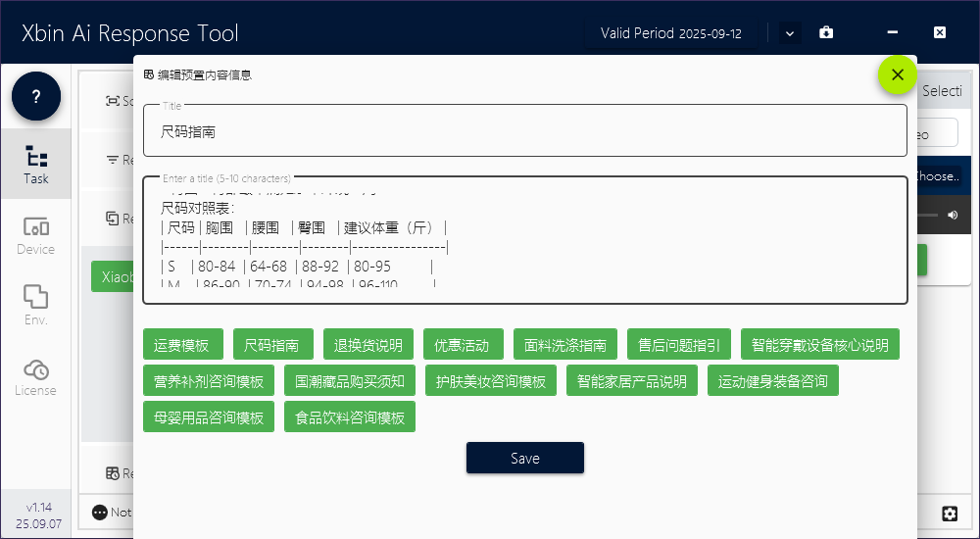
Task: Select the 智能穿戴设备核心说明 preset
Action: (x=820, y=345)
